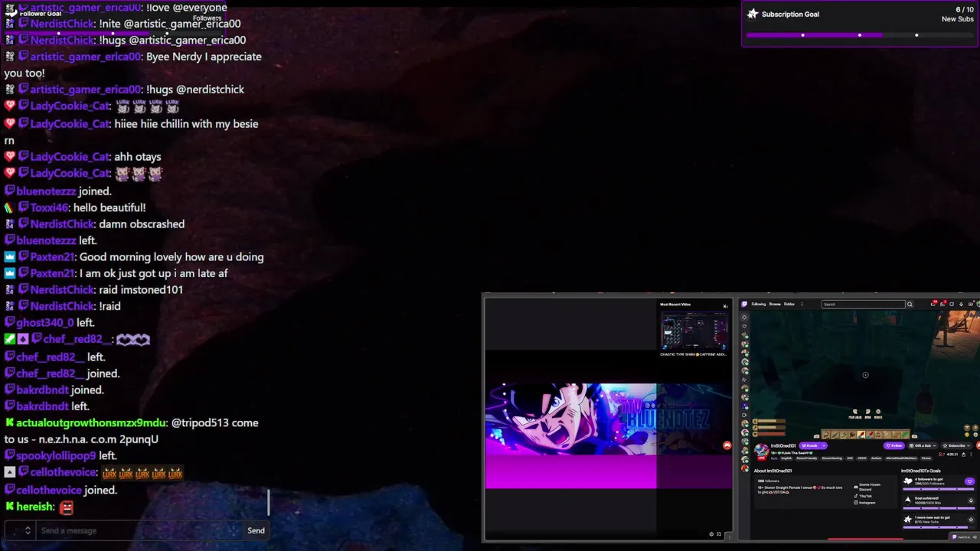Click the star icon on new sub goal
Viewport: 980px width, 551px height.
[x=971, y=520]
